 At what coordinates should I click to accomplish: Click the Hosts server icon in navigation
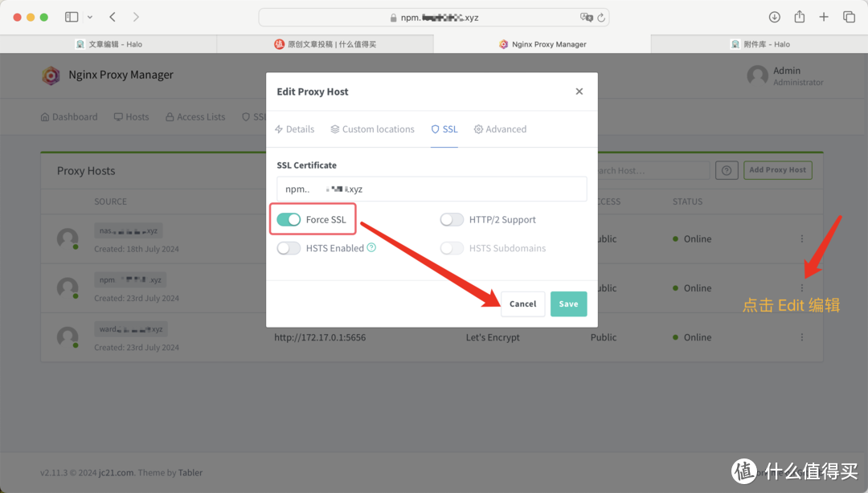click(x=117, y=116)
